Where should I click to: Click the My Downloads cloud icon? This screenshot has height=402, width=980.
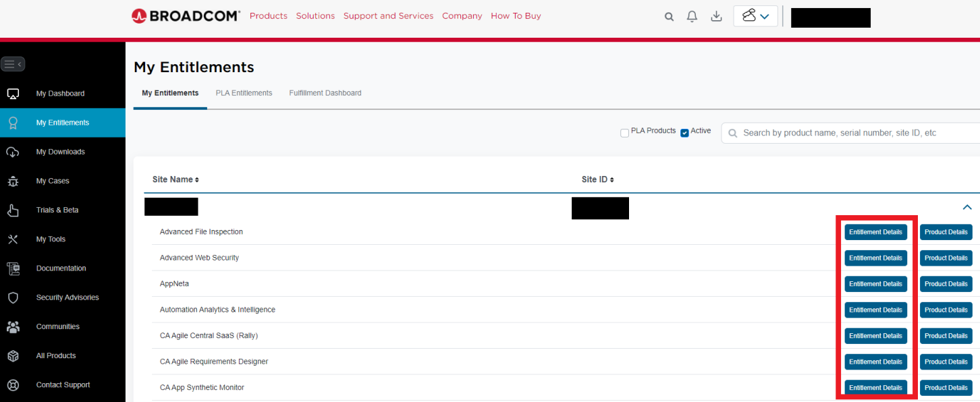coord(13,152)
